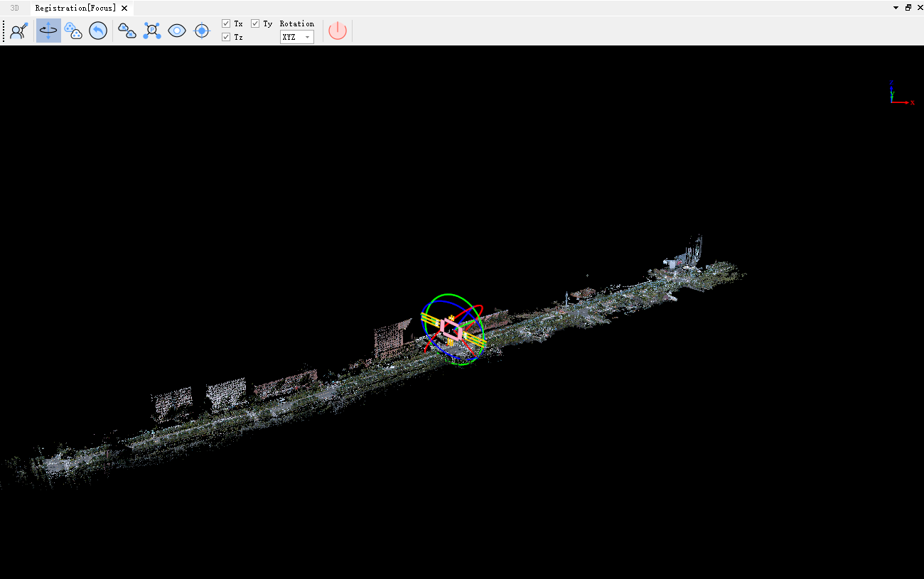The width and height of the screenshot is (924, 579).
Task: Select the person pick tool icon
Action: pyautogui.click(x=18, y=31)
